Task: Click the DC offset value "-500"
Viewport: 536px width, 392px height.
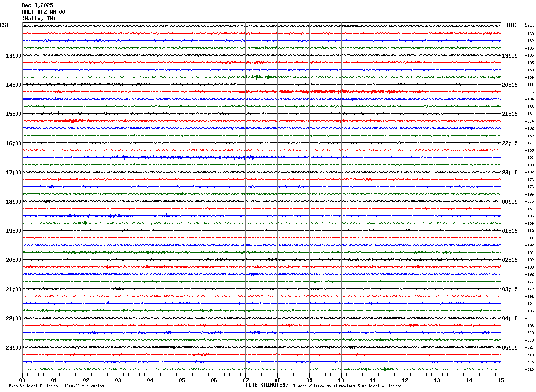Action: click(x=529, y=318)
